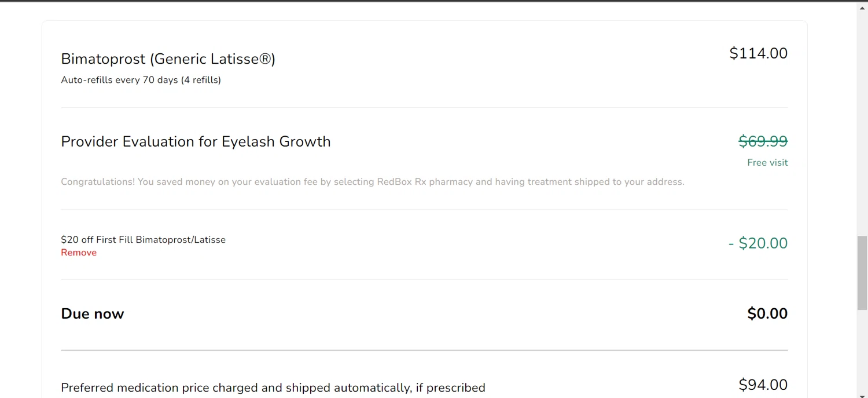Viewport: 868px width, 398px height.
Task: Click the green Free visit label
Action: pos(767,163)
